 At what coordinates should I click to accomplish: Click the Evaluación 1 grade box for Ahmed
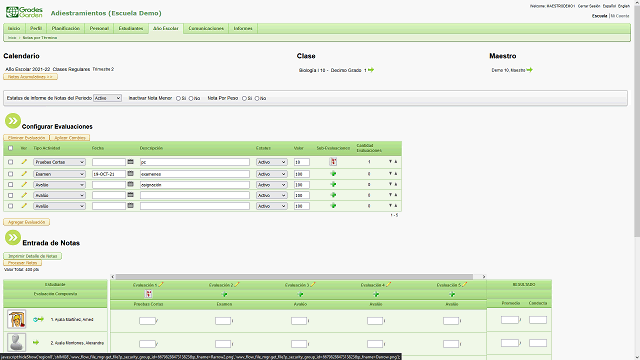click(147, 321)
